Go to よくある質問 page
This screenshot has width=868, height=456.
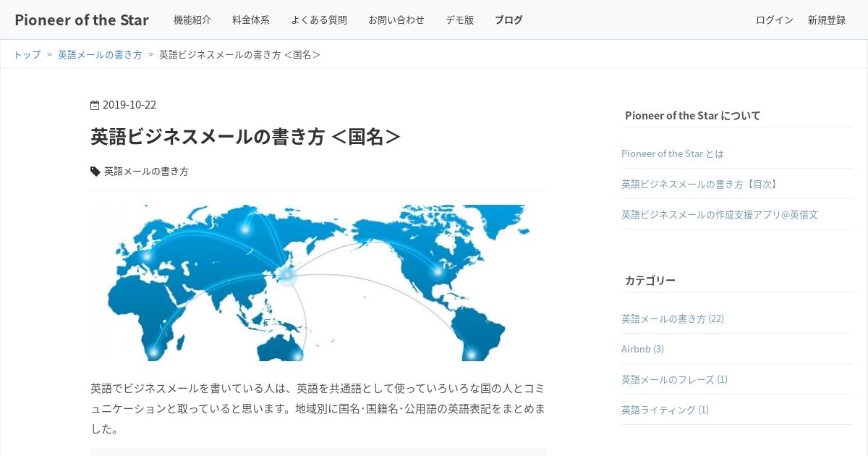319,20
